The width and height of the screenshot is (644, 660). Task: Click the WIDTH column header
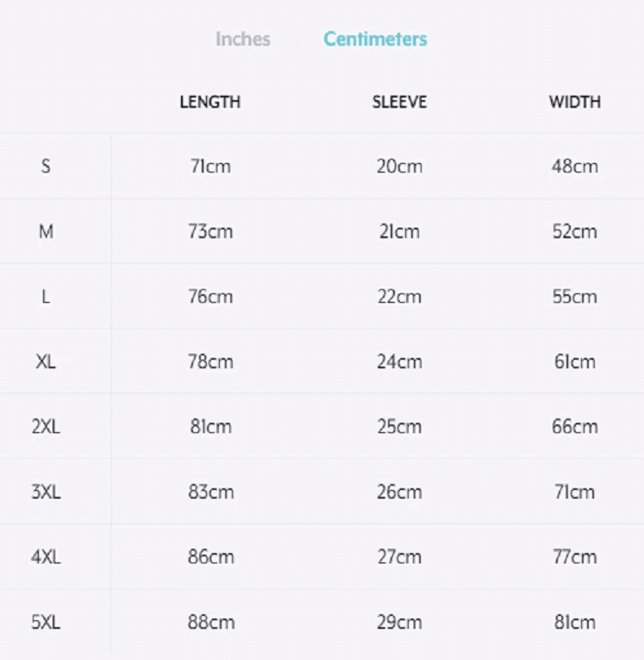[x=574, y=102]
